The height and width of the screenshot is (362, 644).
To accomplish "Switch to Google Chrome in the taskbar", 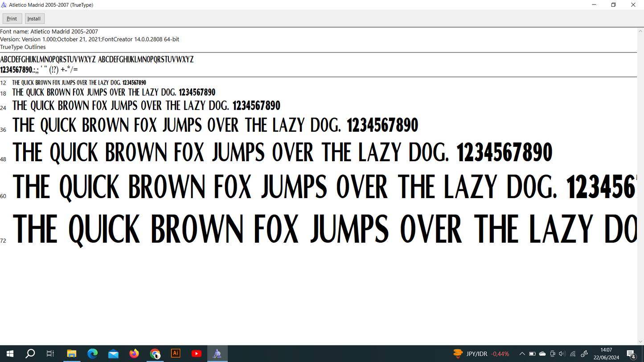I will (x=155, y=354).
